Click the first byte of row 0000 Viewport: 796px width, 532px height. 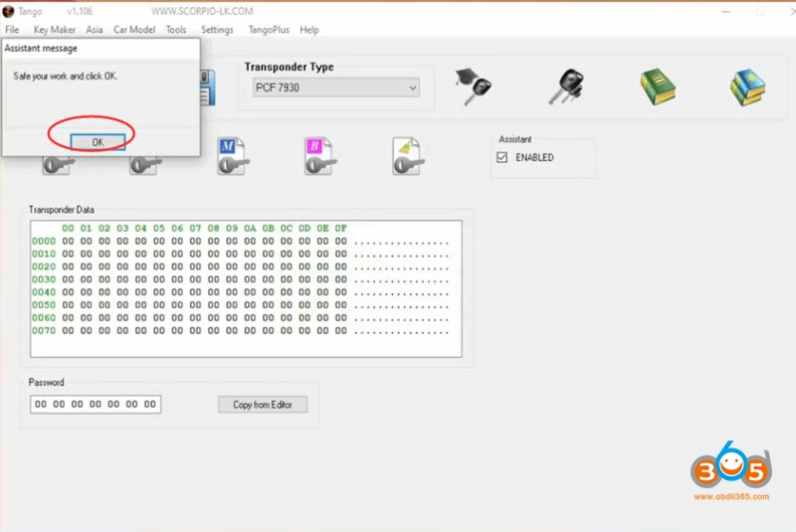[x=68, y=242]
